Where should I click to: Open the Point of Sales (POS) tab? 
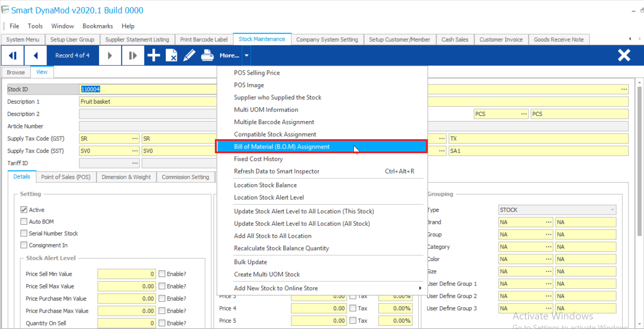(x=66, y=177)
